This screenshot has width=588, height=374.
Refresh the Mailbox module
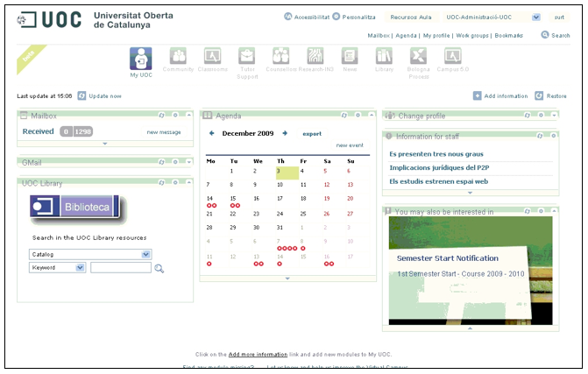161,115
